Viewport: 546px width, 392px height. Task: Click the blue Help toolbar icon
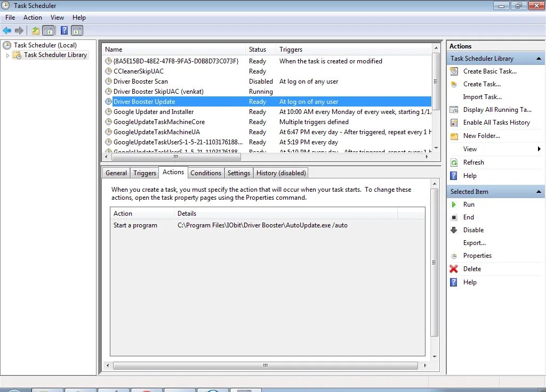tap(64, 30)
